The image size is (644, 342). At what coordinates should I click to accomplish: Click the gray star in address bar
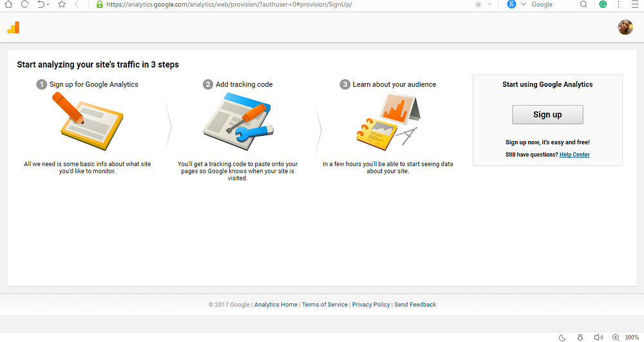[x=478, y=5]
